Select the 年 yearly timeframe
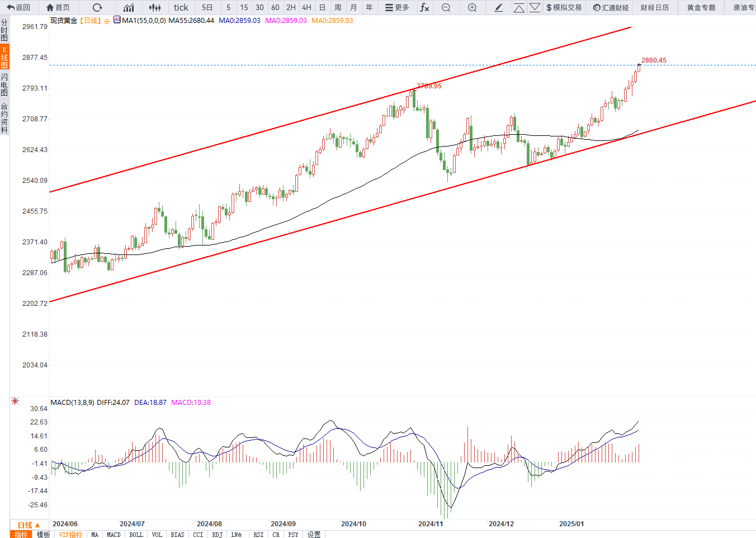This screenshot has height=538, width=756. click(x=369, y=7)
